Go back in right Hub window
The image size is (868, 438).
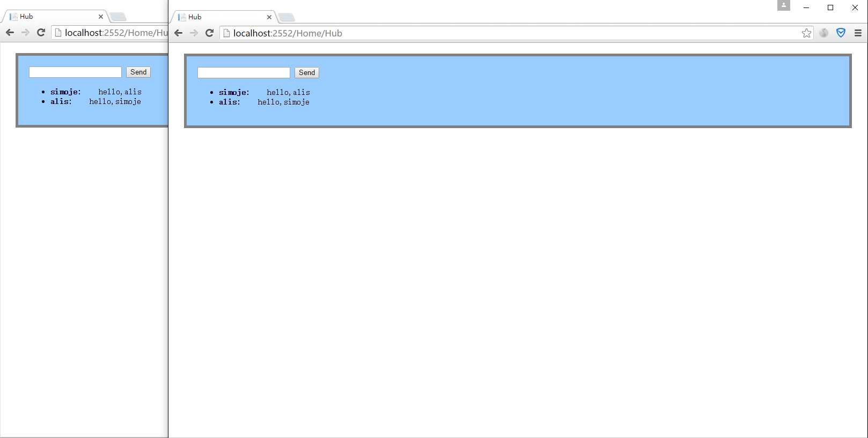tap(179, 33)
